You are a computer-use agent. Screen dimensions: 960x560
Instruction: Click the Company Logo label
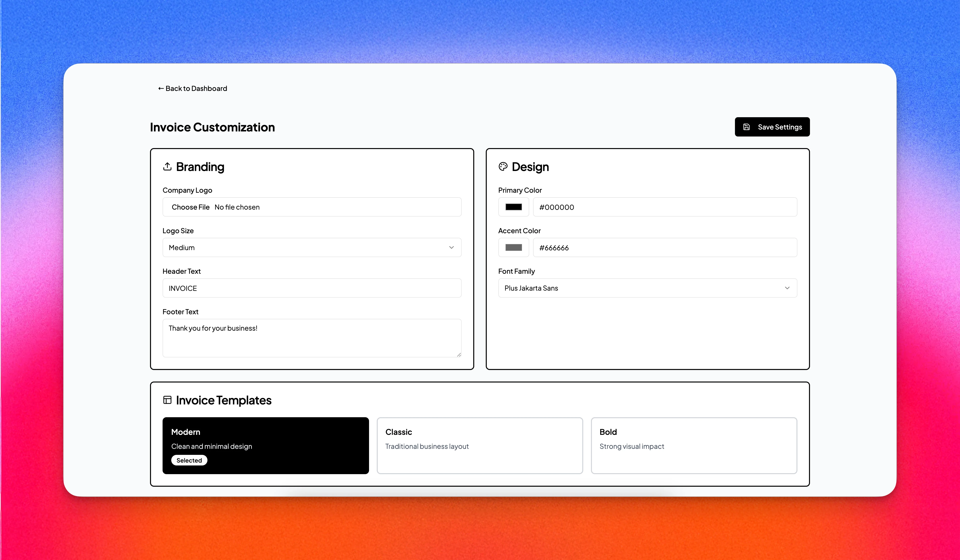[187, 190]
